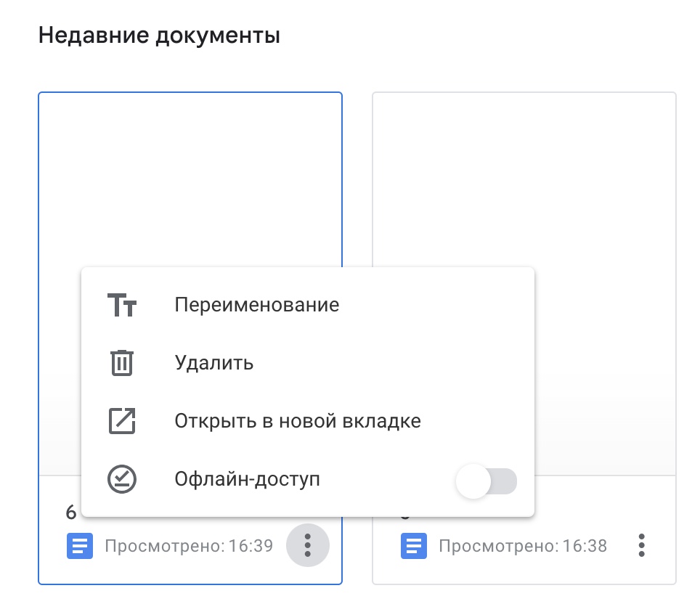This screenshot has height=604, width=700.
Task: Open the right document thumbnail preview
Action: pyautogui.click(x=524, y=181)
